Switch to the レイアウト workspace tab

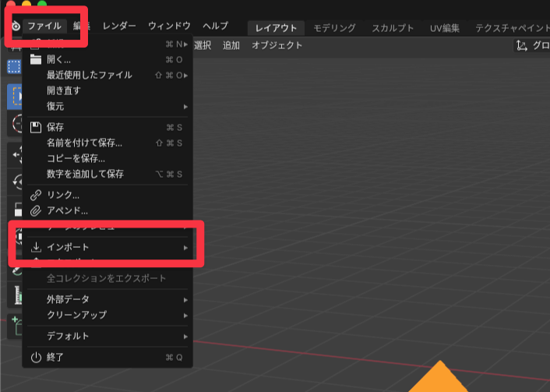point(276,28)
